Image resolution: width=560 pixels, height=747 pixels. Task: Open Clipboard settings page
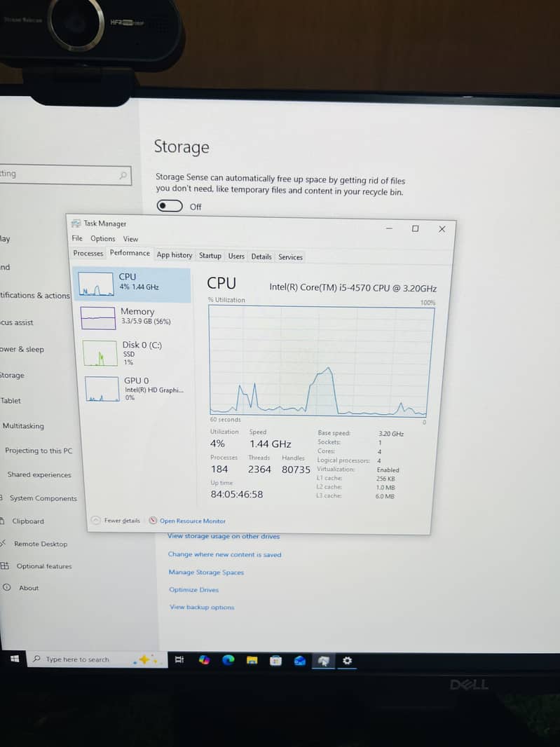click(27, 521)
